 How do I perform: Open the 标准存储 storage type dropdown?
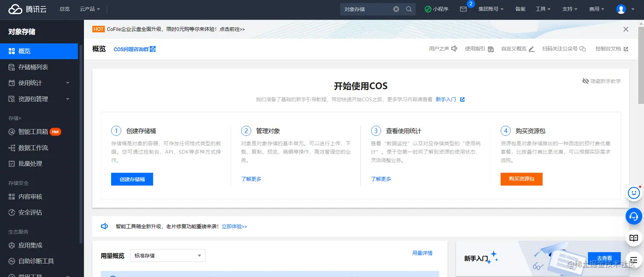167,256
